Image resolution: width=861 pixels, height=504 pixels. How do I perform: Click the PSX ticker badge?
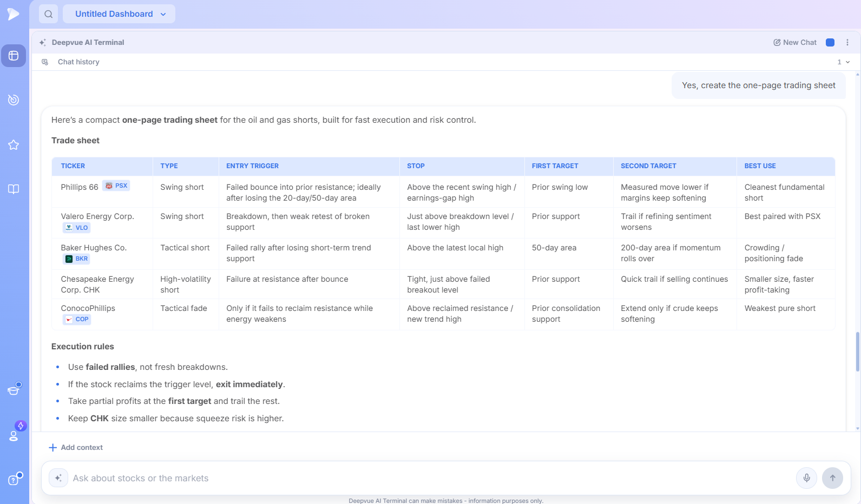click(x=116, y=185)
